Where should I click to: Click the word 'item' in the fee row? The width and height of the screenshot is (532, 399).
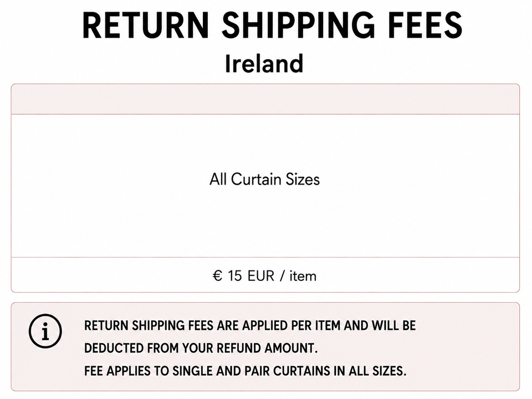tap(303, 276)
